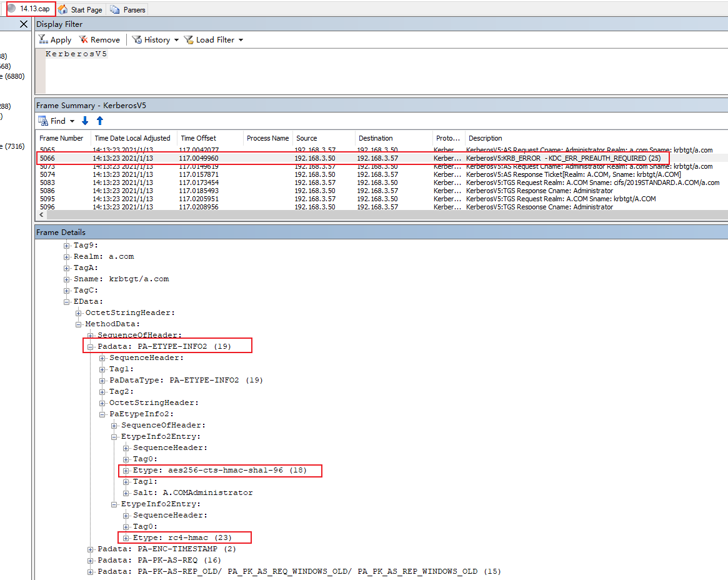Expand Padata: PA-PK-AS-REP_OLD (15) node

[x=91, y=572]
